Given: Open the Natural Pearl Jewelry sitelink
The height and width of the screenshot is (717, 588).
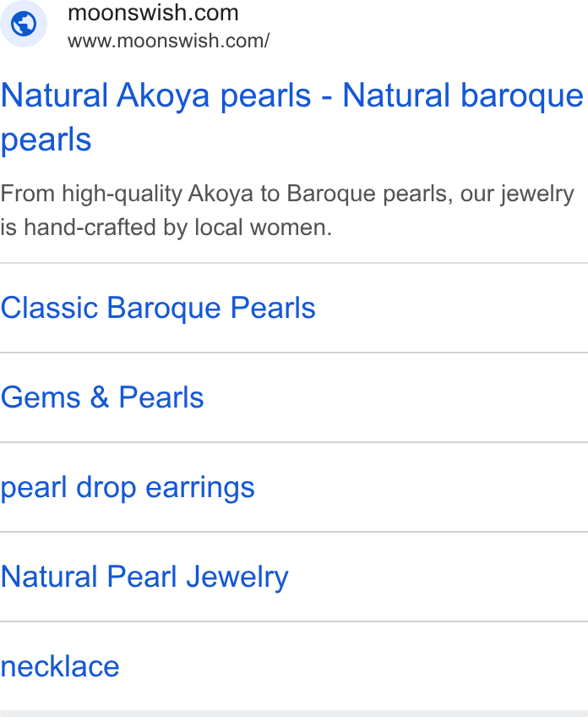Looking at the screenshot, I should [x=144, y=577].
